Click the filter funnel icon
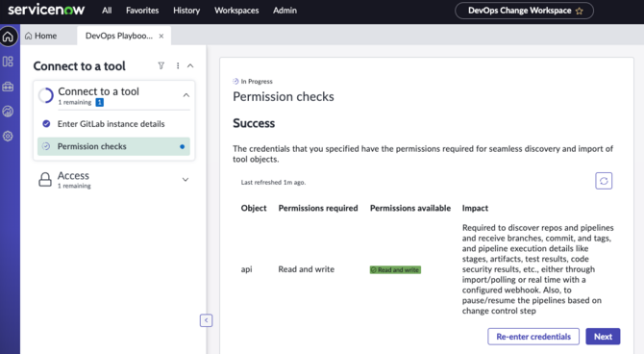Screen dimensions: 644x354 [x=161, y=65]
